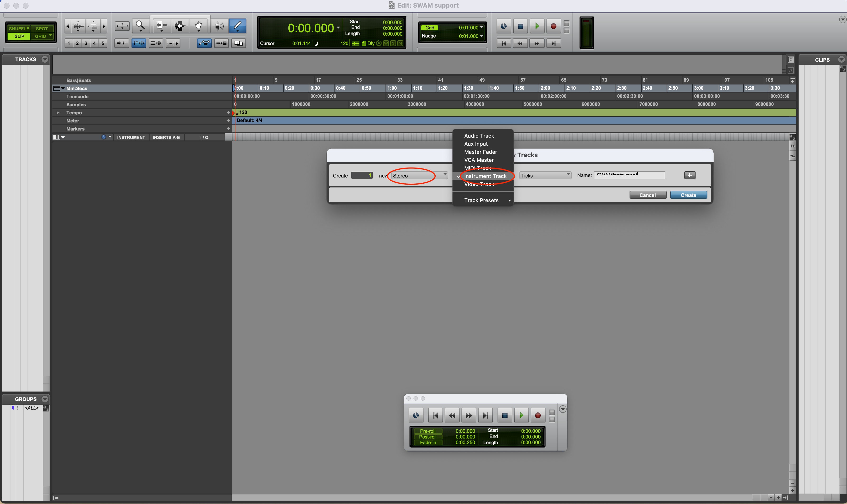The height and width of the screenshot is (504, 847).
Task: Open Track Presets submenu
Action: click(x=483, y=200)
